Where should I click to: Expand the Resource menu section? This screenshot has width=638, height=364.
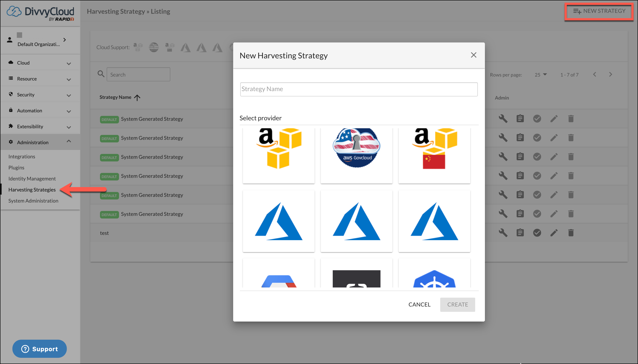click(x=40, y=79)
